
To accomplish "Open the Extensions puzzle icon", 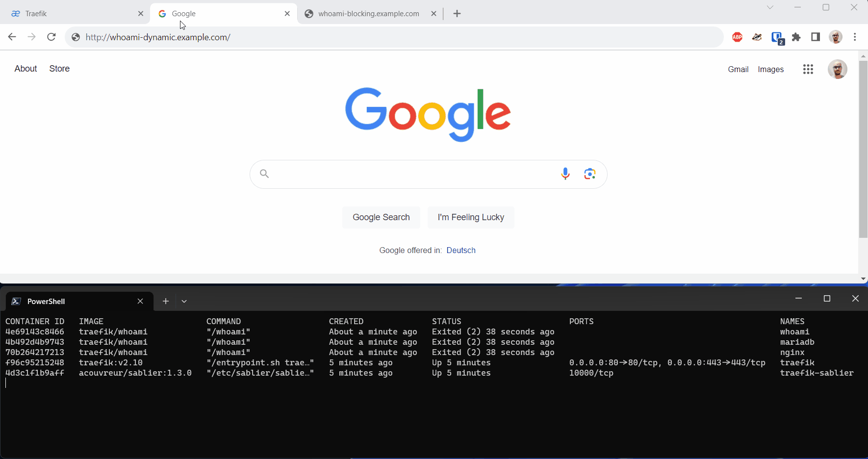I will [x=796, y=37].
